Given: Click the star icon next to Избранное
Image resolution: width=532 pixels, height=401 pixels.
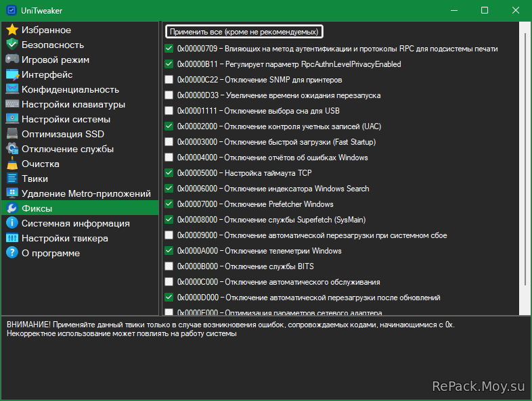Looking at the screenshot, I should tap(12, 30).
